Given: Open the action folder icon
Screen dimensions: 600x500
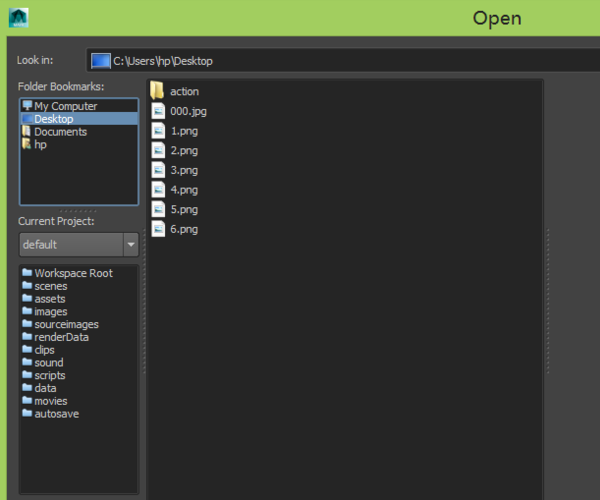Looking at the screenshot, I should point(157,92).
